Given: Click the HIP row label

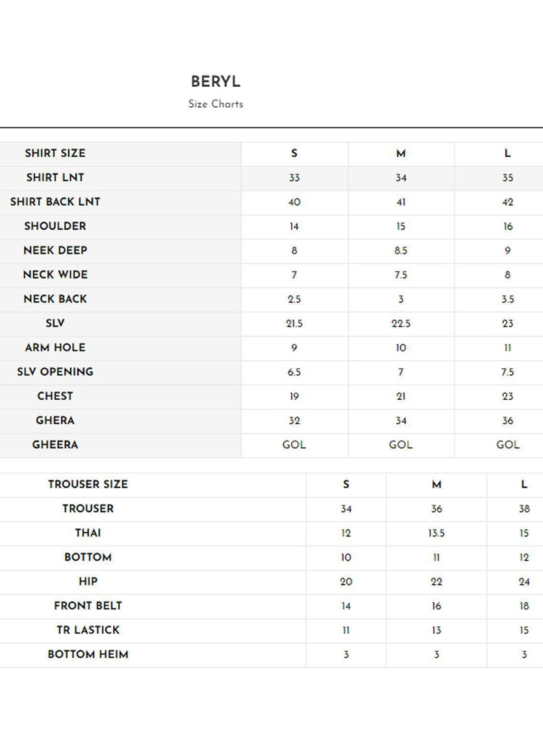Looking at the screenshot, I should pos(88,581).
